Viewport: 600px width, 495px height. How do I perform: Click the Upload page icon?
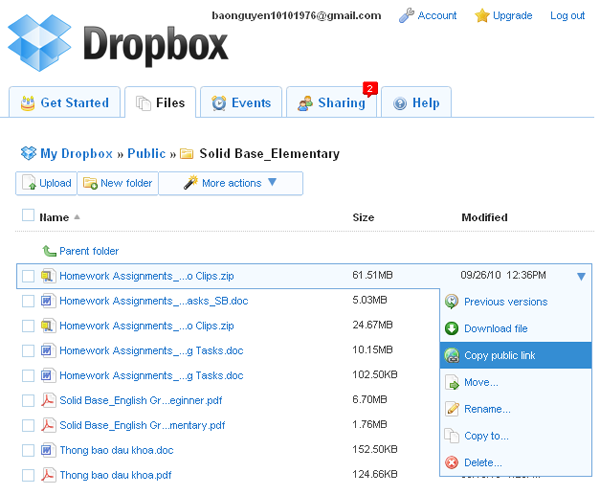[29, 183]
